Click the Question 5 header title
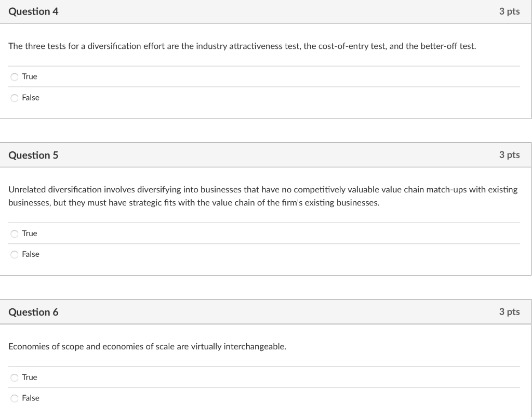532x417 pixels. pyautogui.click(x=34, y=155)
